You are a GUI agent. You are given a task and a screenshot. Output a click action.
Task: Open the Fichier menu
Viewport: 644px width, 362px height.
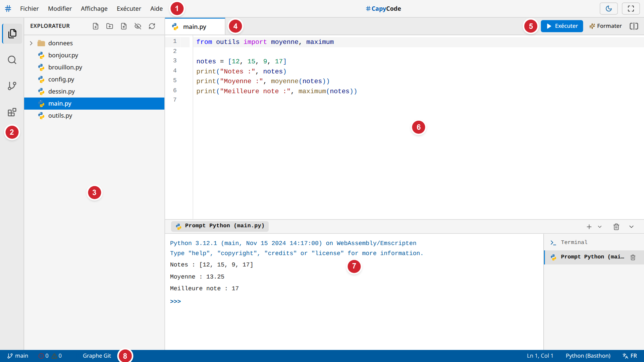coord(30,9)
